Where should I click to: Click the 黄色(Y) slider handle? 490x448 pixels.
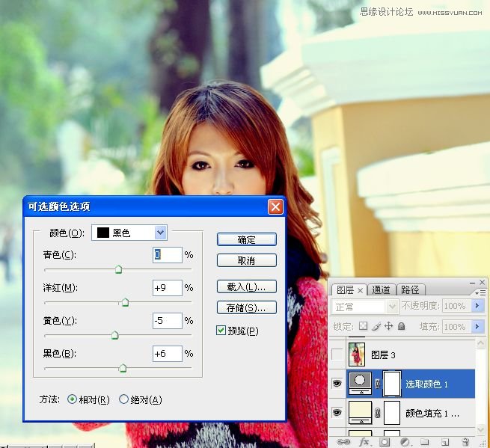[x=115, y=335]
